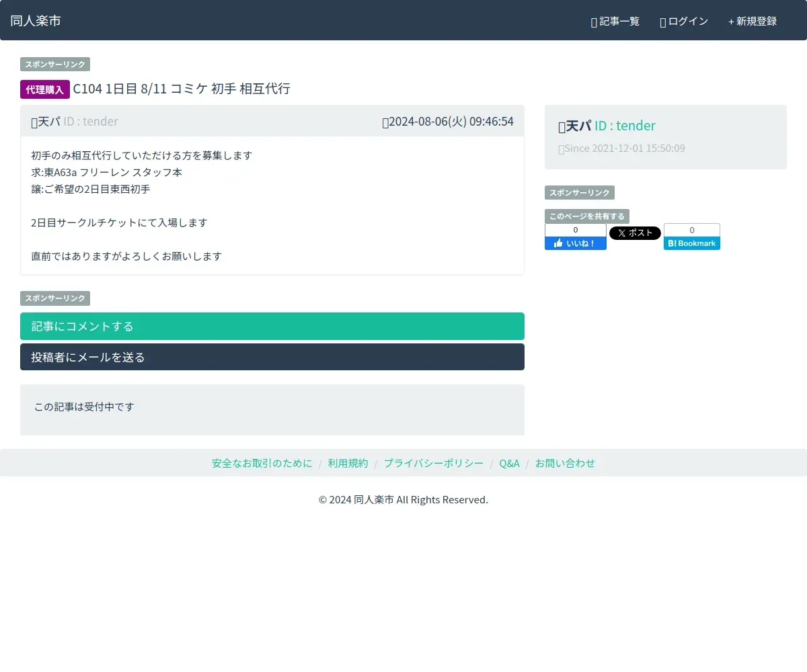Open the 同人楽市 home logo link
The image size is (807, 672).
pos(36,21)
